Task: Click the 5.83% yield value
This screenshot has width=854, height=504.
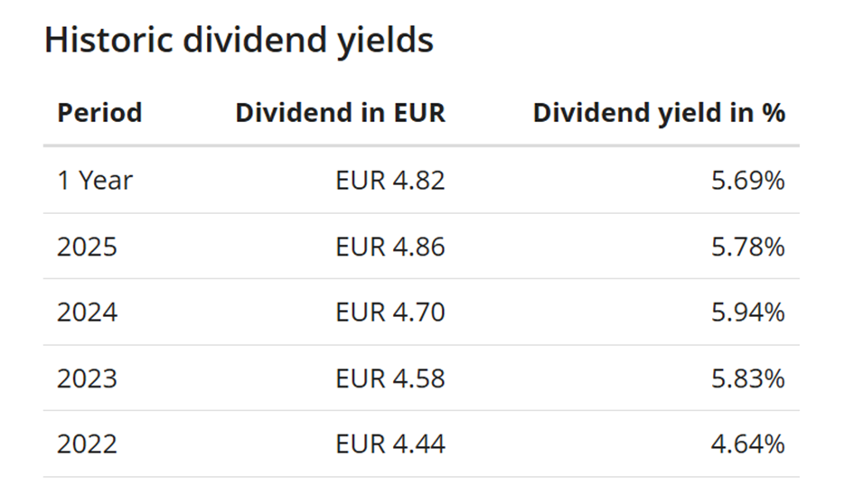Action: point(747,378)
